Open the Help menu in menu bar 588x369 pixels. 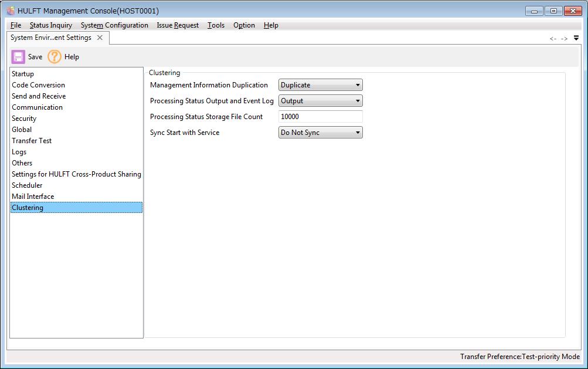point(271,25)
